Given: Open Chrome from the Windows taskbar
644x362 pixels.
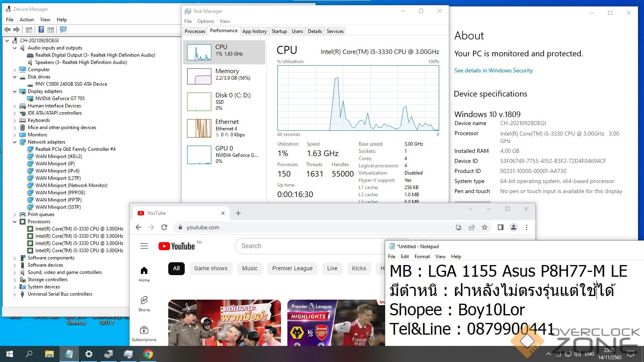Looking at the screenshot, I should (x=148, y=354).
